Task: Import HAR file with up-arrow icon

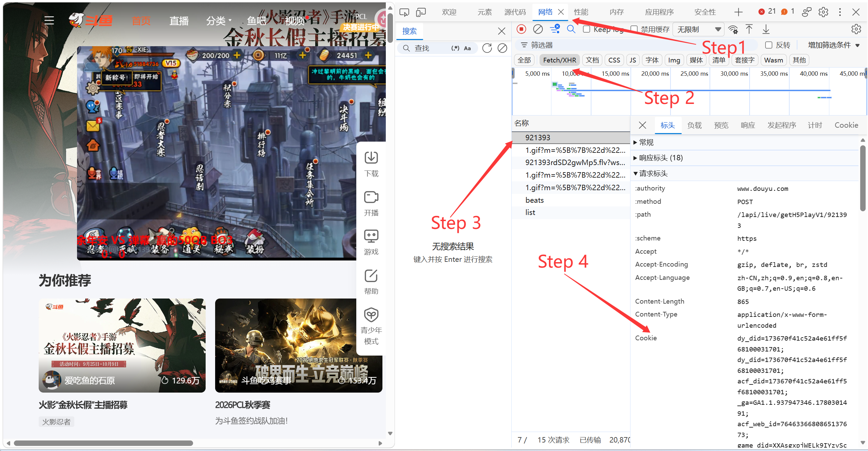Action: [749, 30]
